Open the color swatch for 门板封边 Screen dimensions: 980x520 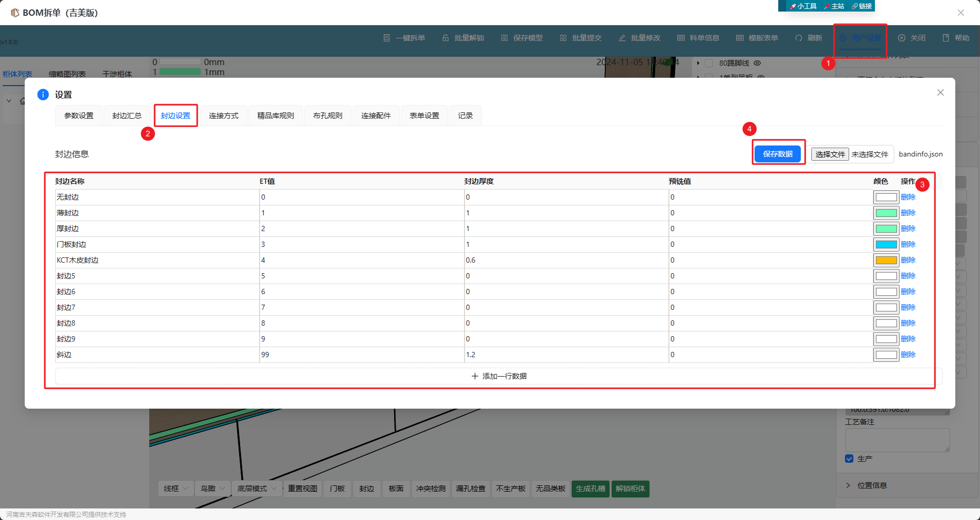pos(886,244)
